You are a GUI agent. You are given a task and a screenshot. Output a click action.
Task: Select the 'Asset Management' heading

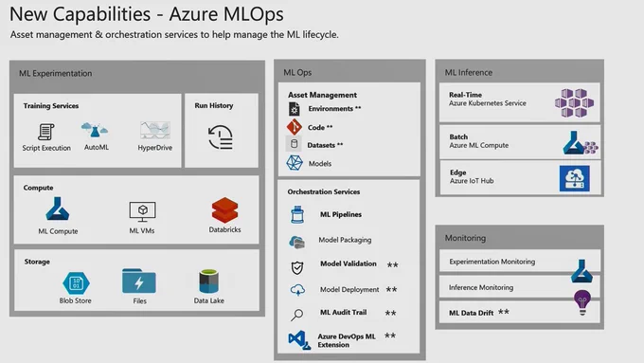322,95
